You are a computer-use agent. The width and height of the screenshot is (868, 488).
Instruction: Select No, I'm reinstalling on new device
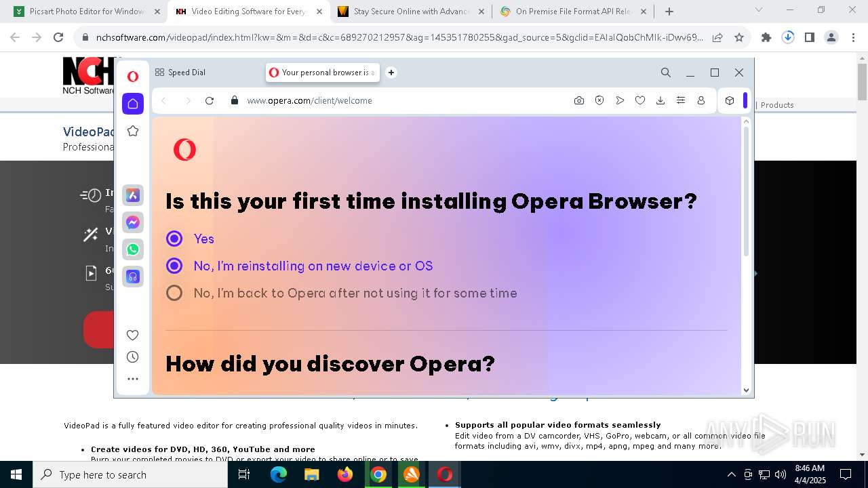click(174, 266)
